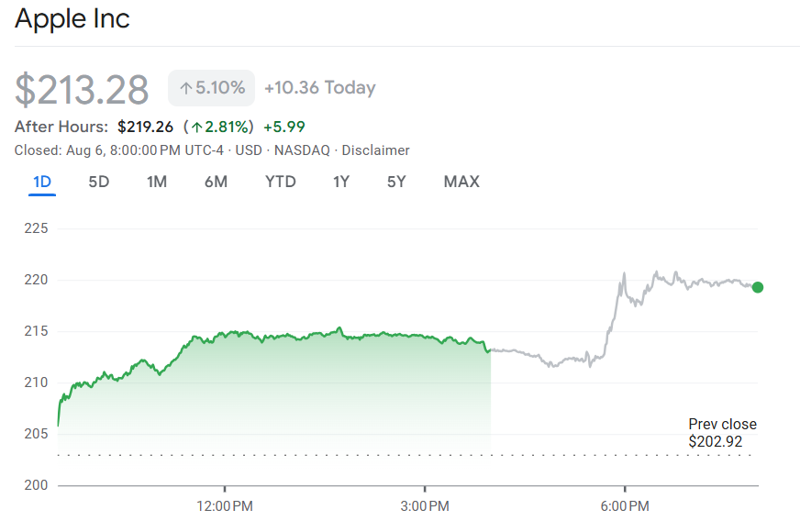Click the $213.28 closing price
Viewport: 800px width, 532px height.
coord(82,89)
